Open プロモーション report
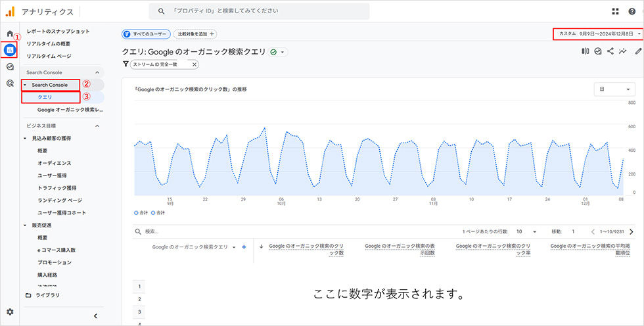The width and height of the screenshot is (644, 326). coord(54,262)
